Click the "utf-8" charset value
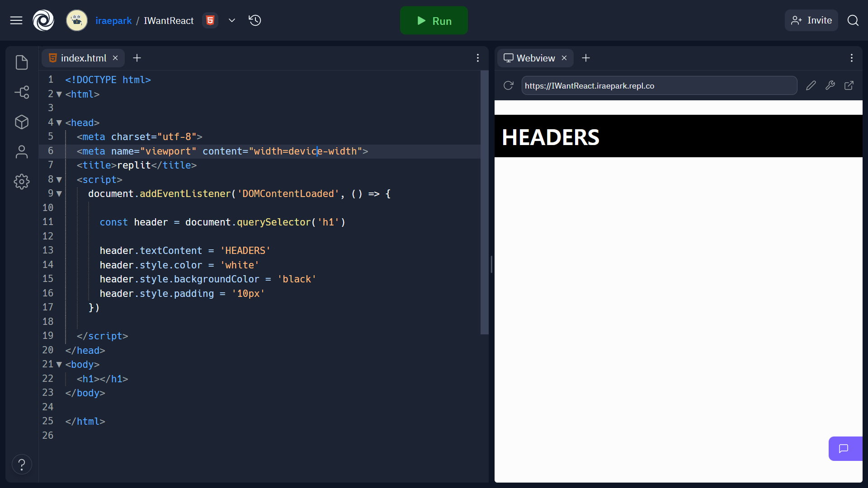This screenshot has width=868, height=488. [x=177, y=137]
